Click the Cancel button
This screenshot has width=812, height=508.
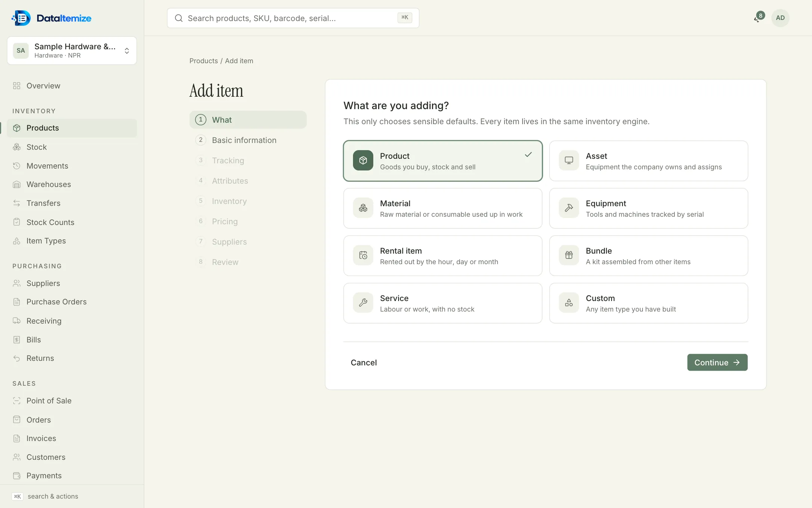coord(364,362)
